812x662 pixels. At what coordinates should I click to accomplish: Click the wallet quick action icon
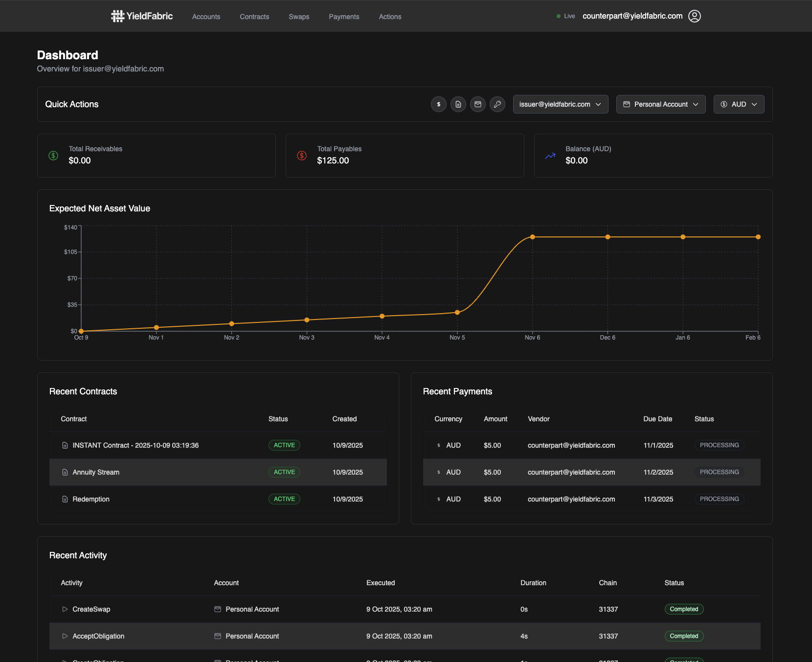click(477, 104)
